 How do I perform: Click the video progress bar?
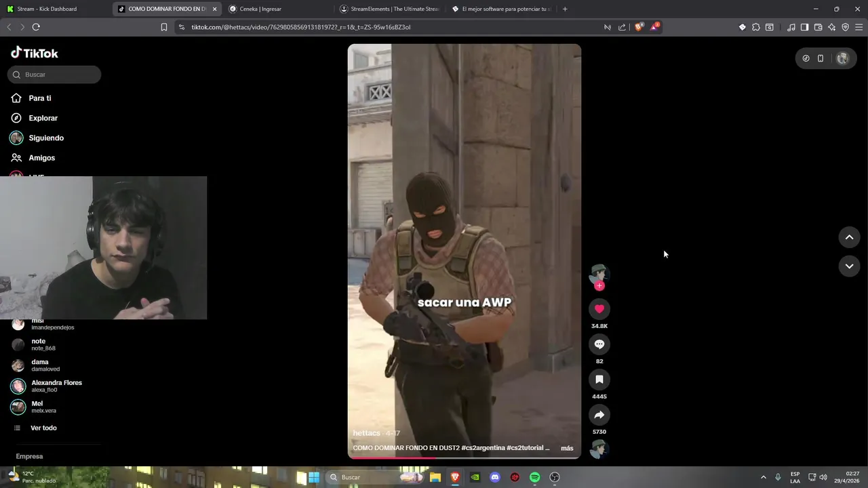pyautogui.click(x=465, y=457)
